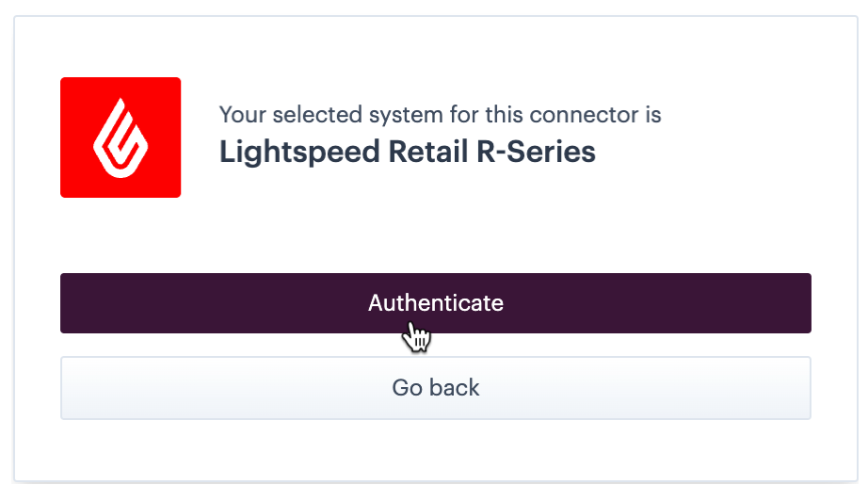Viewport: 868px width, 501px height.
Task: Click the 'Your selected system' text line
Action: point(440,115)
